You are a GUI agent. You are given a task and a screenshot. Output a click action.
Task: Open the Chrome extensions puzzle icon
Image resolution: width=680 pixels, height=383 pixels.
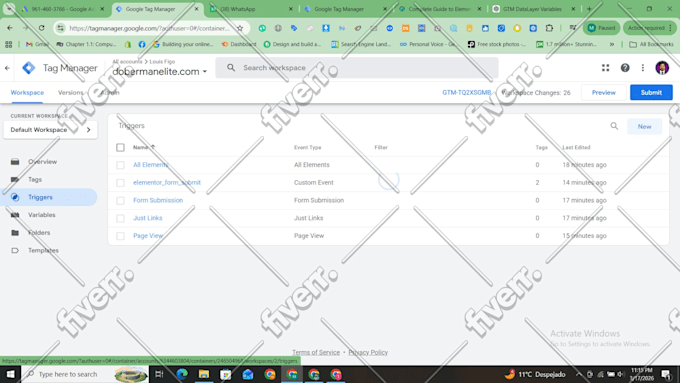click(x=549, y=28)
